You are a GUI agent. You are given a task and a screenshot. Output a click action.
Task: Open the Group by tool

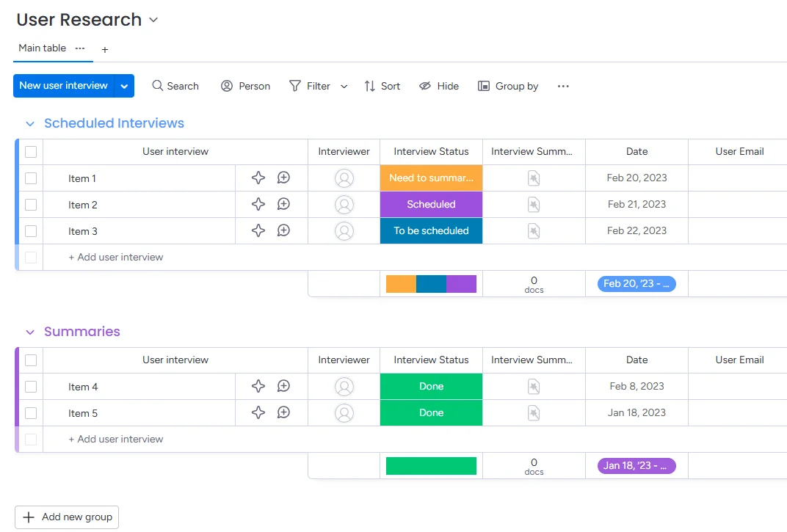click(508, 86)
